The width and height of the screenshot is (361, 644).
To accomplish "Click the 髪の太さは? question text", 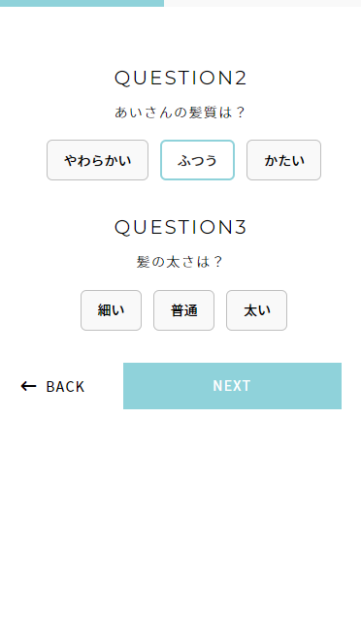I will tap(180, 262).
